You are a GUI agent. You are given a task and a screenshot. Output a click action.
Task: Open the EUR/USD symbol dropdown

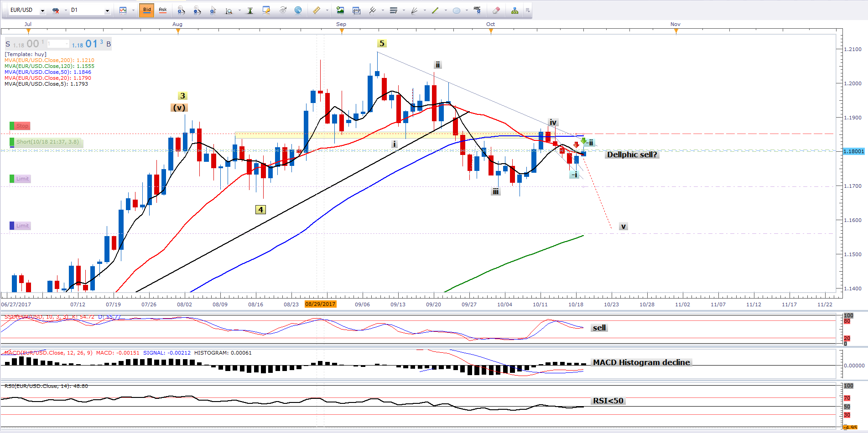(42, 10)
